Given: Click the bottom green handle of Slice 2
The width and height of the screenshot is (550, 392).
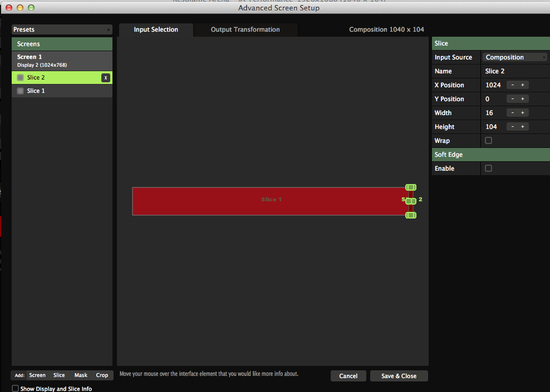Looking at the screenshot, I should click(411, 215).
